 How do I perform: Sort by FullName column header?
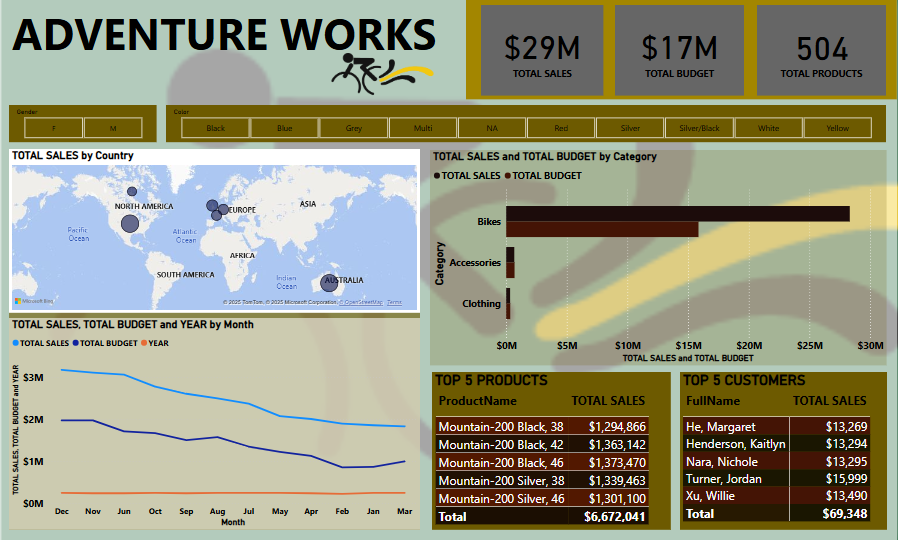pyautogui.click(x=713, y=401)
